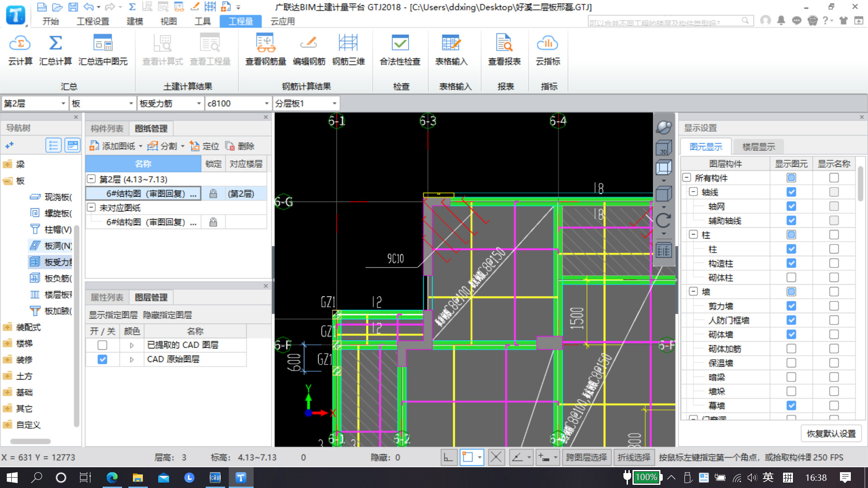Screen dimensions: 868x488
Task: Toggle 显示图元 for 幕墙
Action: click(x=791, y=406)
